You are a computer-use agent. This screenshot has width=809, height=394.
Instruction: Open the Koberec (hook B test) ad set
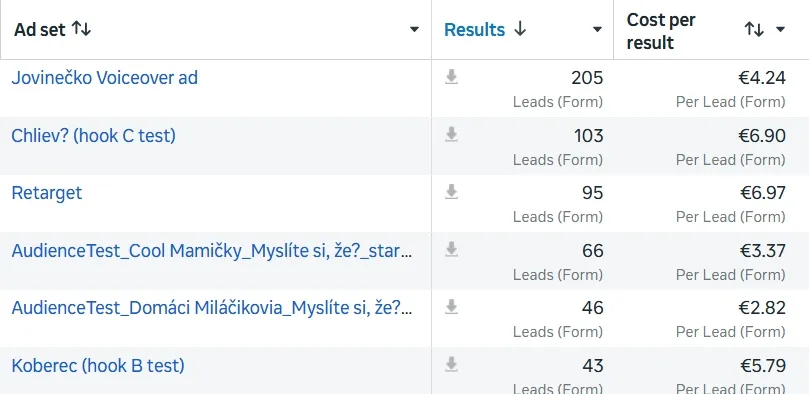pos(98,366)
